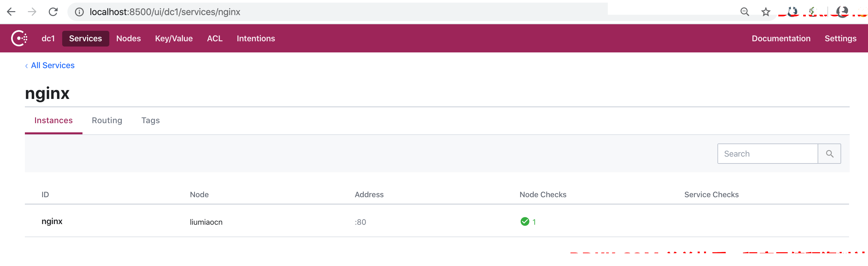868x266 pixels.
Task: Click the green passing node check icon
Action: [525, 221]
